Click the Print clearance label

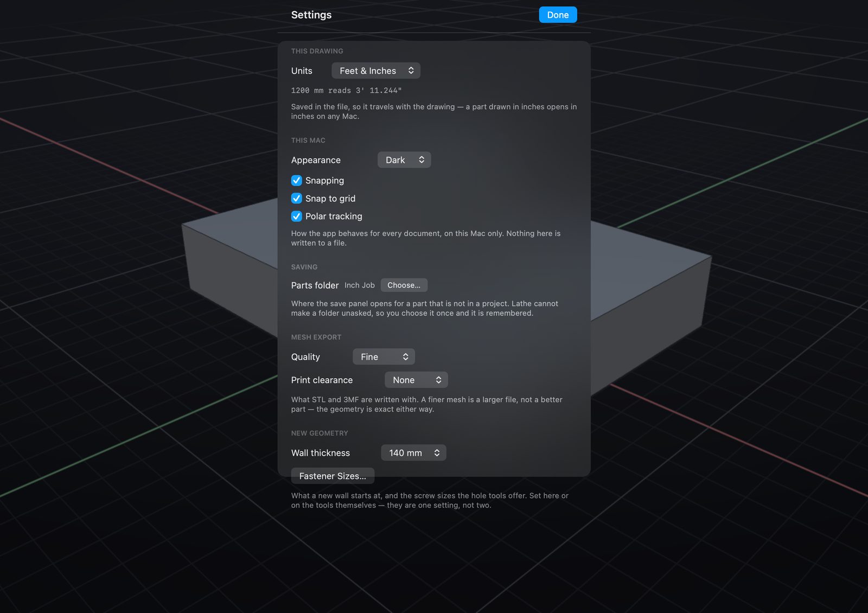click(x=322, y=380)
